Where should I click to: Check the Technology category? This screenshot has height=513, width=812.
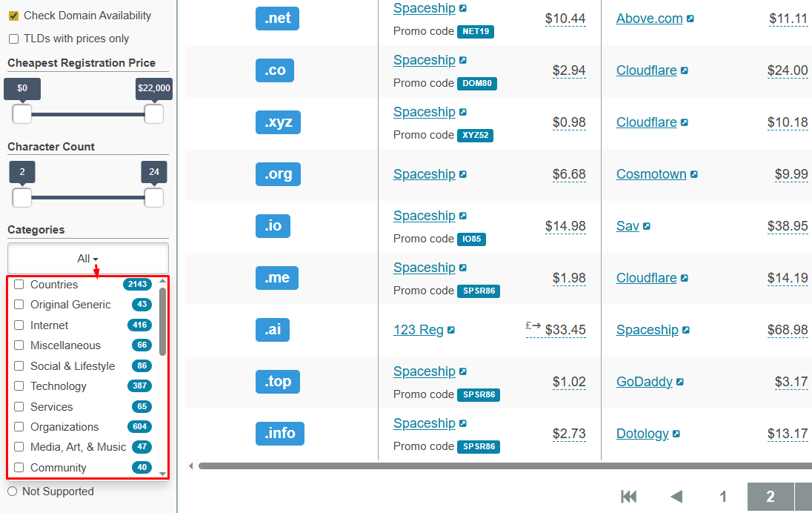[19, 386]
